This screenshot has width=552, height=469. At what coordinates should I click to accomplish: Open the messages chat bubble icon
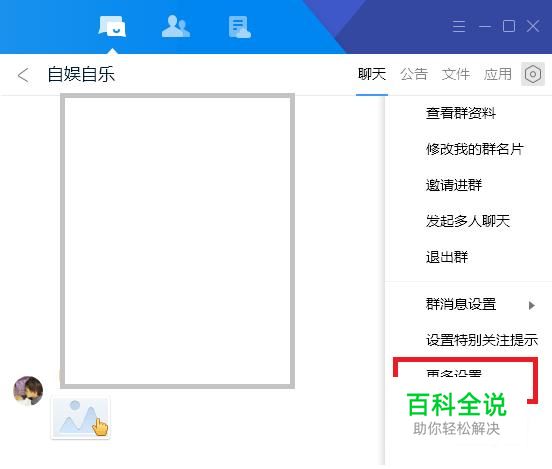click(x=112, y=26)
